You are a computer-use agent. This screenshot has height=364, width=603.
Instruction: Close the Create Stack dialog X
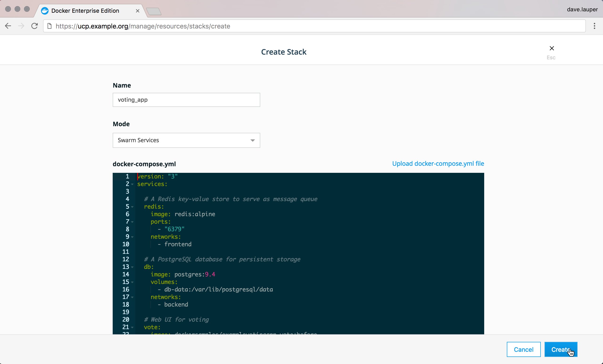[552, 48]
